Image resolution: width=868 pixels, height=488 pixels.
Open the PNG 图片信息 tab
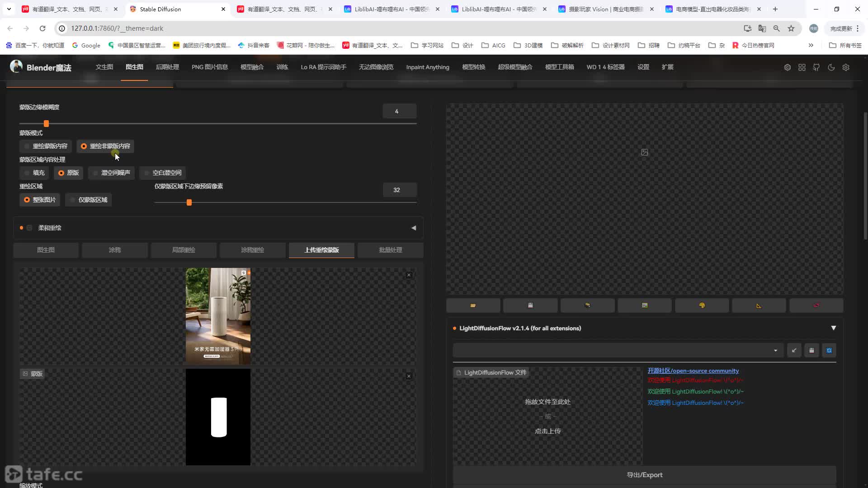click(x=210, y=67)
